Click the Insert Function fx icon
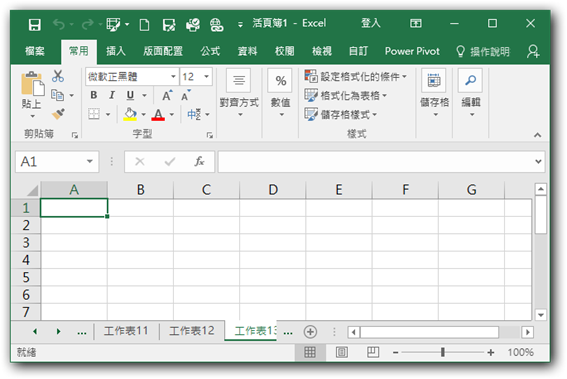567x379 pixels. pos(199,161)
